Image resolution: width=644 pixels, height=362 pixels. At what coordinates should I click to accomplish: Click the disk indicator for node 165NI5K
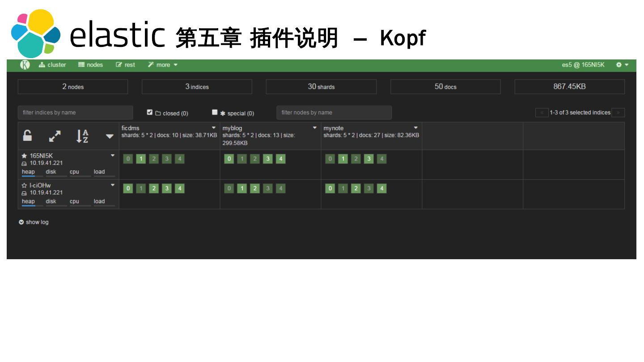click(x=56, y=173)
